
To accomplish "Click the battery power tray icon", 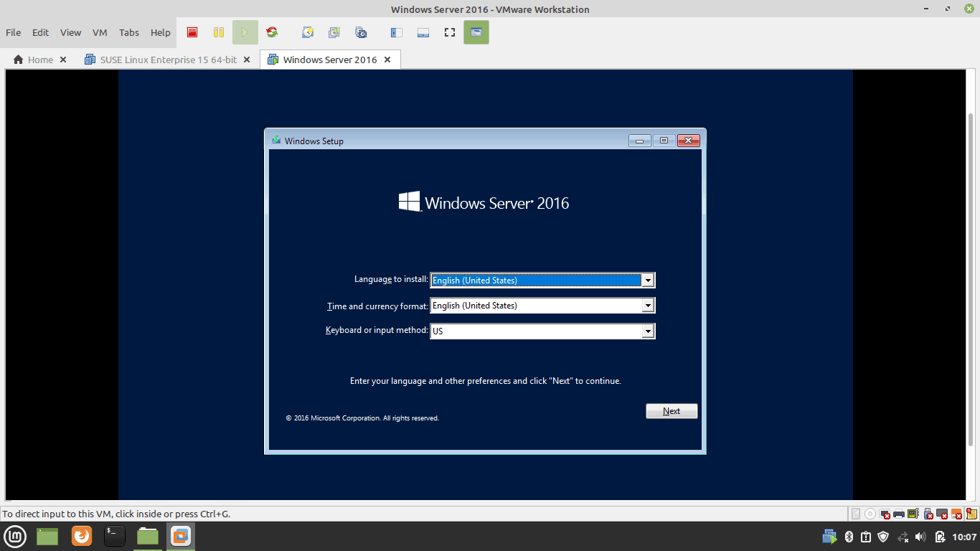I will 940,537.
